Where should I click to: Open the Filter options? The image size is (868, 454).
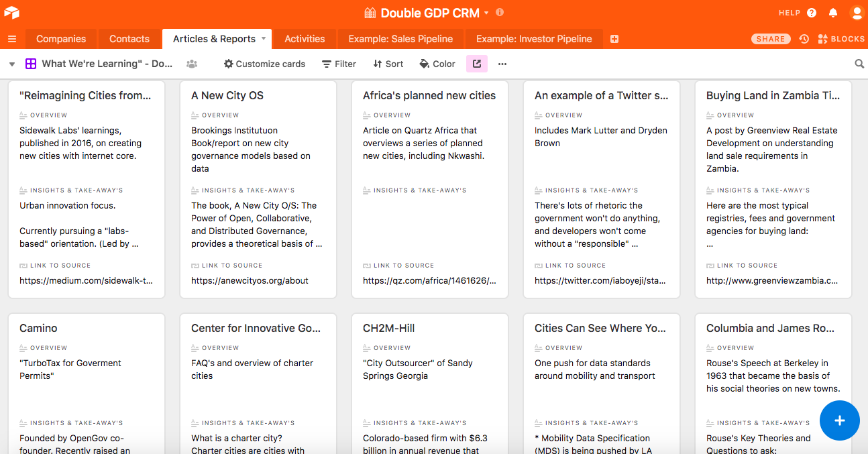click(x=339, y=64)
